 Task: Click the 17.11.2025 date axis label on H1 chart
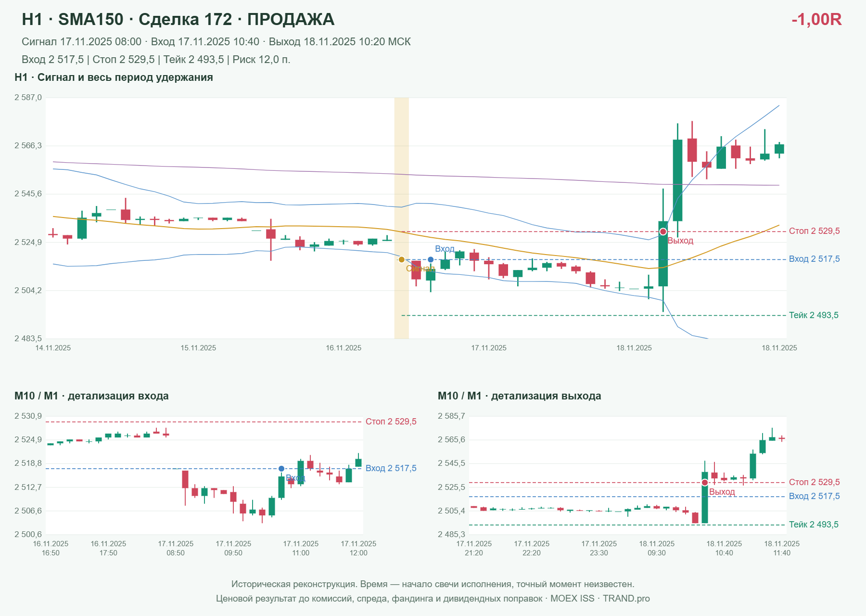489,348
